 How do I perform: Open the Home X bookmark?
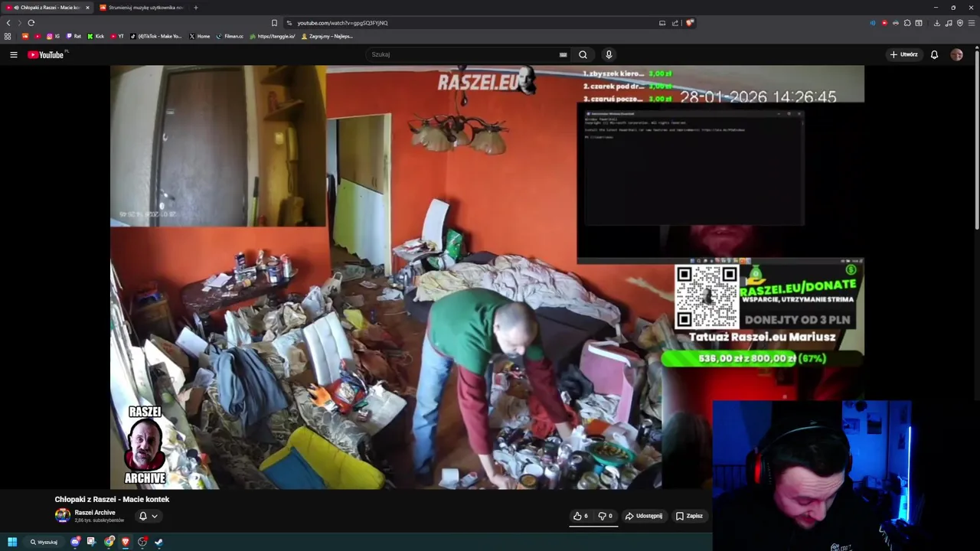(x=199, y=36)
